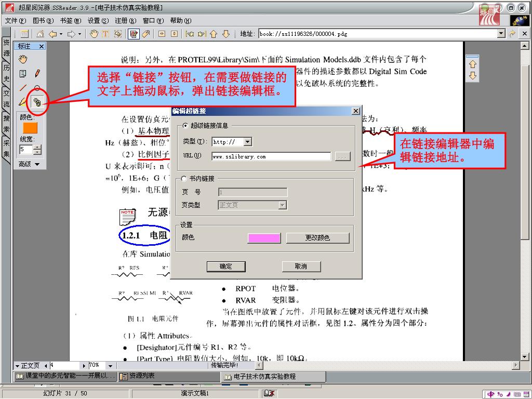Click the go-to-address arrow icon
The height and width of the screenshot is (399, 532).
pos(512,34)
